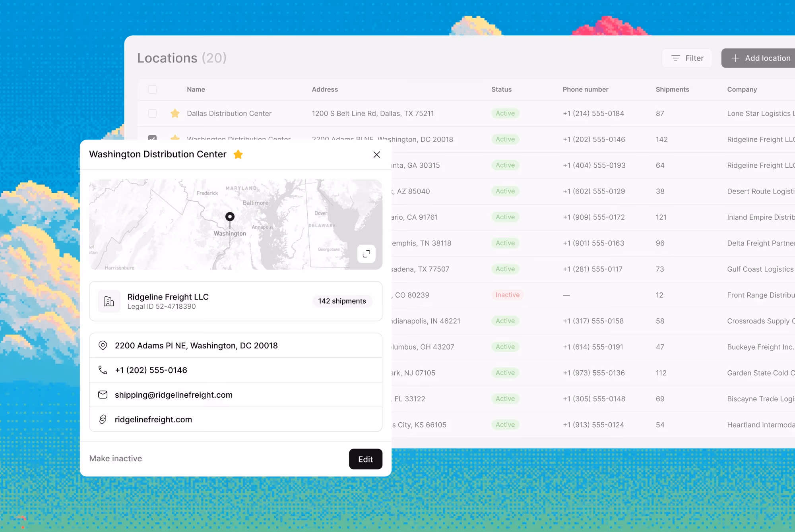Select the Dallas Distribution Center name
Viewport: 795px width, 532px height.
[x=229, y=114]
